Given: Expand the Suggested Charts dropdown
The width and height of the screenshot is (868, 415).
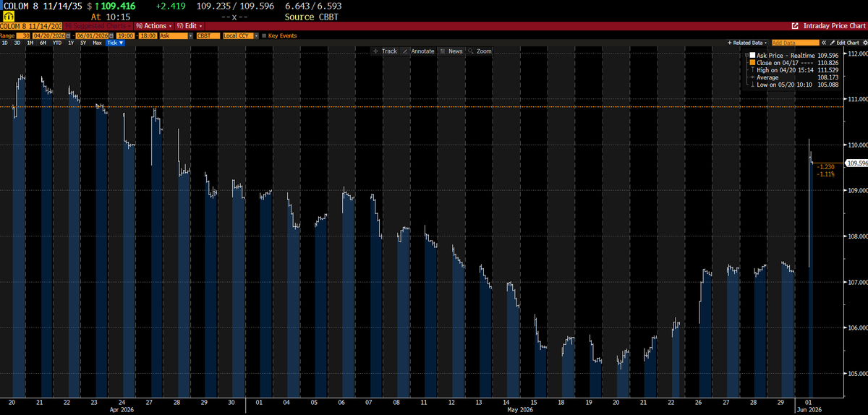Looking at the screenshot, I should pos(98,26).
